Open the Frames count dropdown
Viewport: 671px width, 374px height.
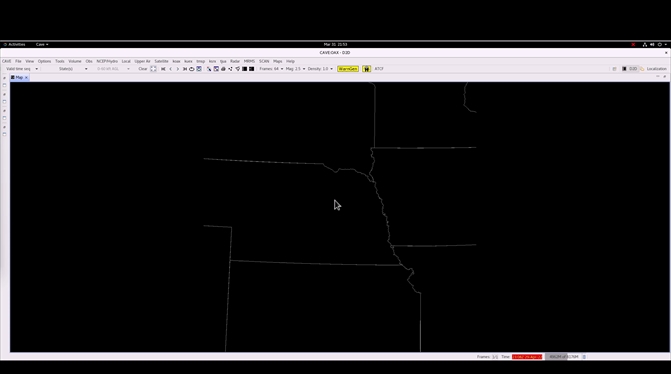tap(271, 69)
